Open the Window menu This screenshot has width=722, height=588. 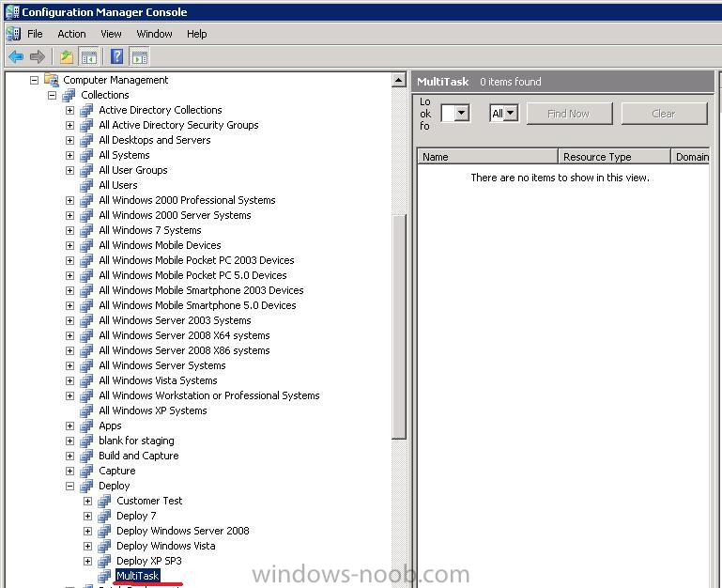tap(154, 34)
